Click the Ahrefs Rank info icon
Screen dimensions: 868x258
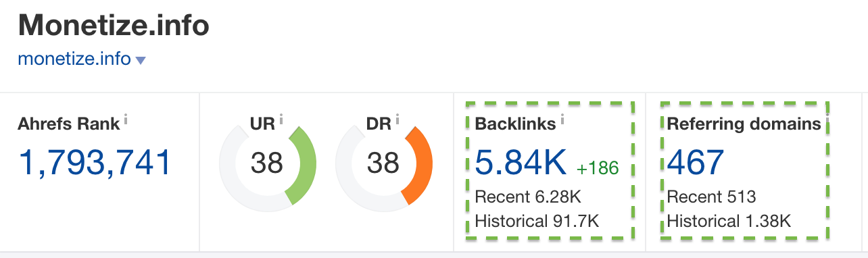tap(126, 120)
